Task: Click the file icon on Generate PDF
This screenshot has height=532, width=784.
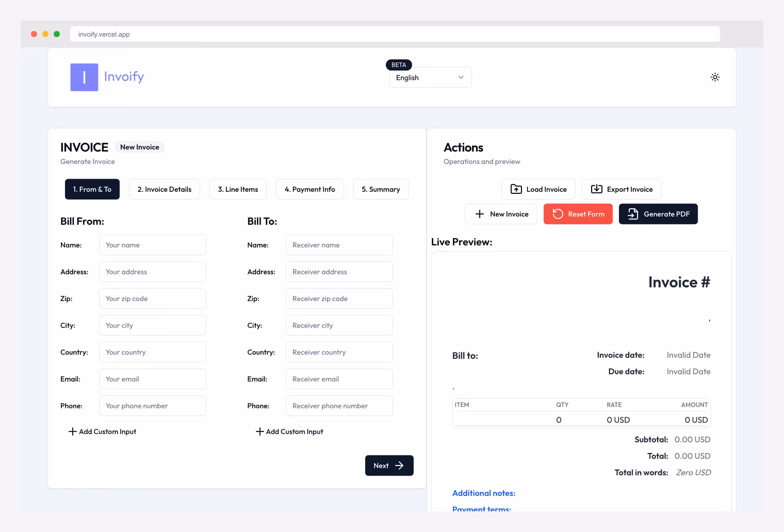Action: pyautogui.click(x=633, y=214)
